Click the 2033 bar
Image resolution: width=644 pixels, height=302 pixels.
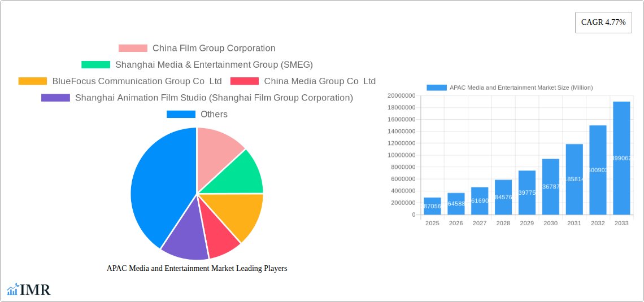click(622, 158)
